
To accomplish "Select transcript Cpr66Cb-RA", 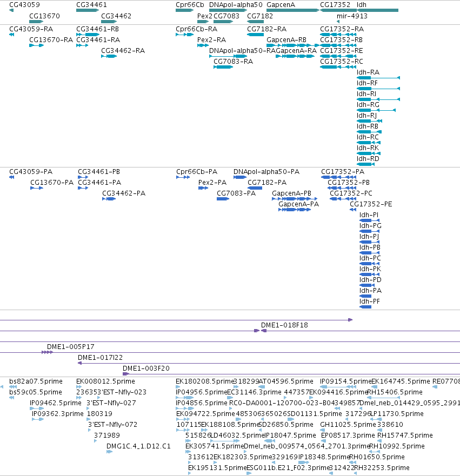I will (196, 29).
